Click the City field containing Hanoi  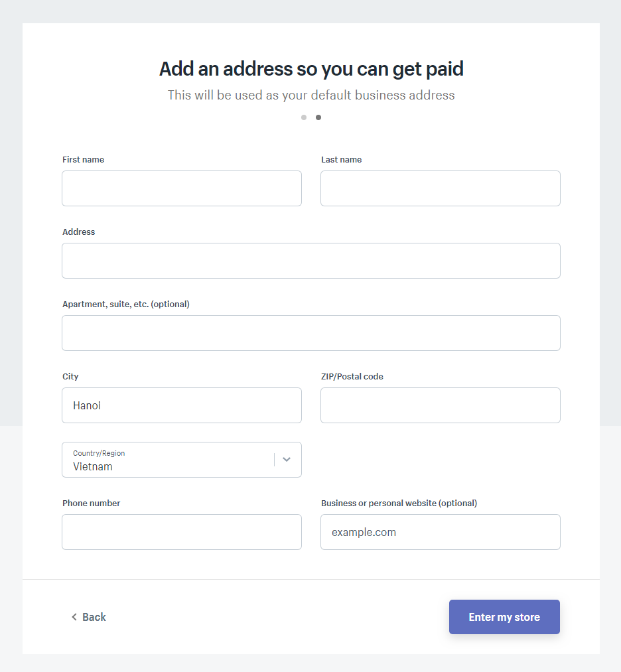182,405
